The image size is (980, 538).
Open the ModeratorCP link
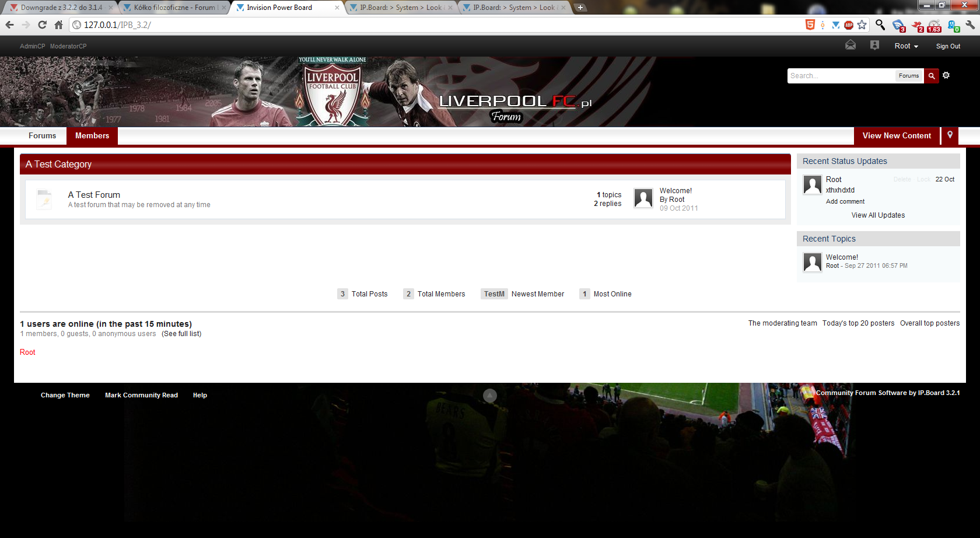click(x=68, y=46)
